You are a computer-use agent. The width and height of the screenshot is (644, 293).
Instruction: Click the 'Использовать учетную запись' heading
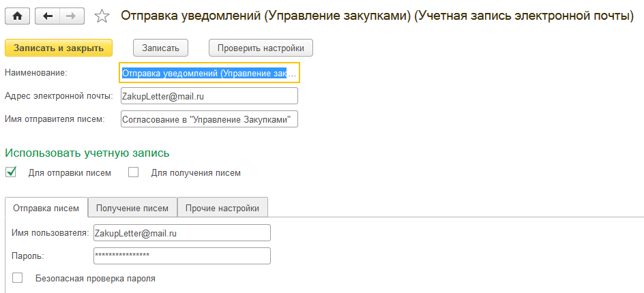click(x=87, y=153)
